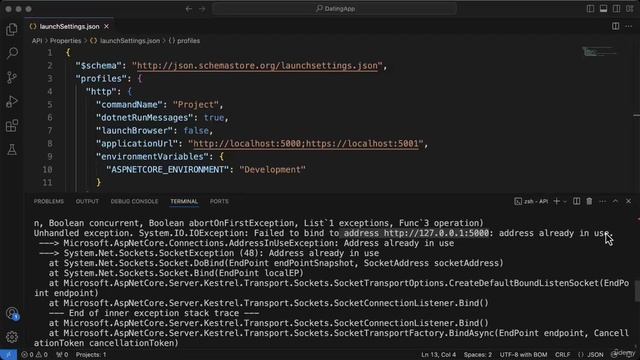640x360 pixels.
Task: Open the Extensions view
Action: click(12, 126)
